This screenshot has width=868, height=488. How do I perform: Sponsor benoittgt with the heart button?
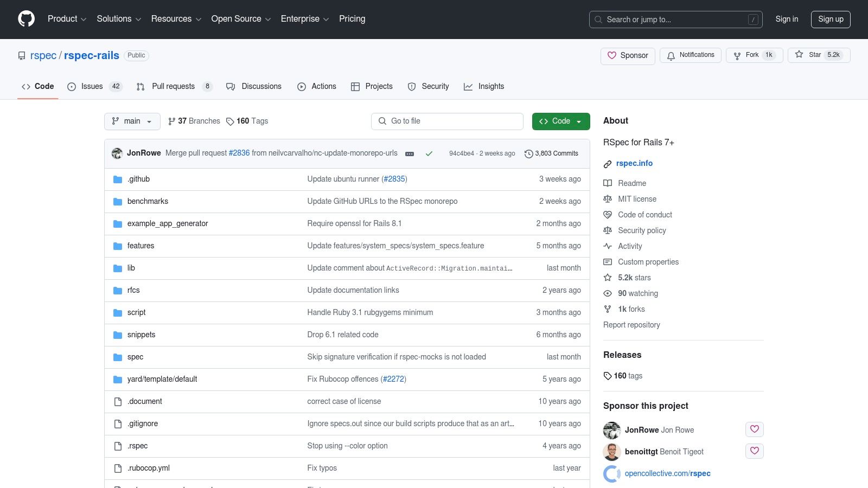(755, 451)
